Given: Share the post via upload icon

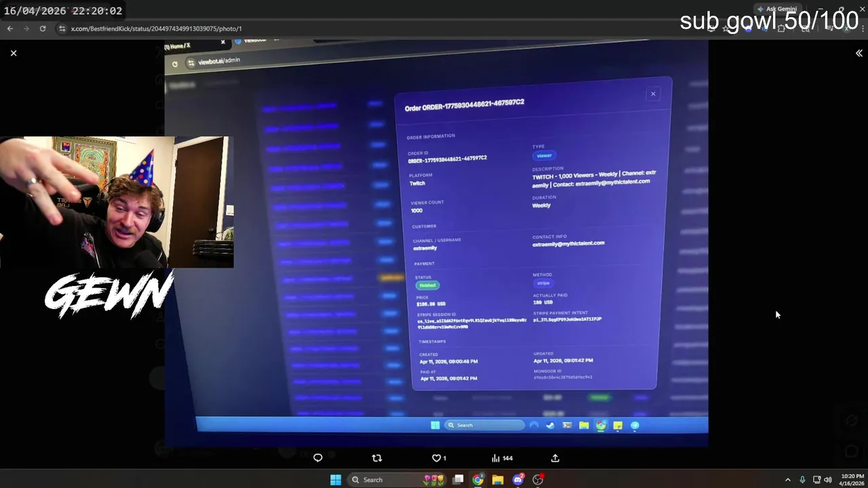Looking at the screenshot, I should (x=555, y=458).
